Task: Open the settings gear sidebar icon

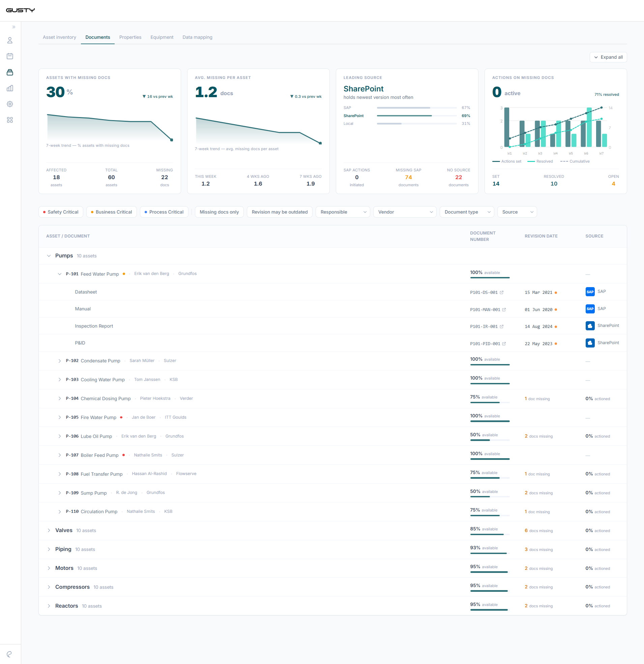Action: click(x=10, y=104)
